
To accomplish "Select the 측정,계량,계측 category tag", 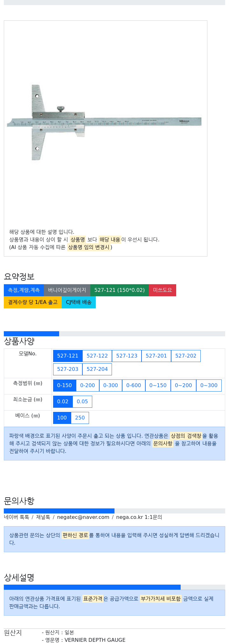I will [x=24, y=290].
